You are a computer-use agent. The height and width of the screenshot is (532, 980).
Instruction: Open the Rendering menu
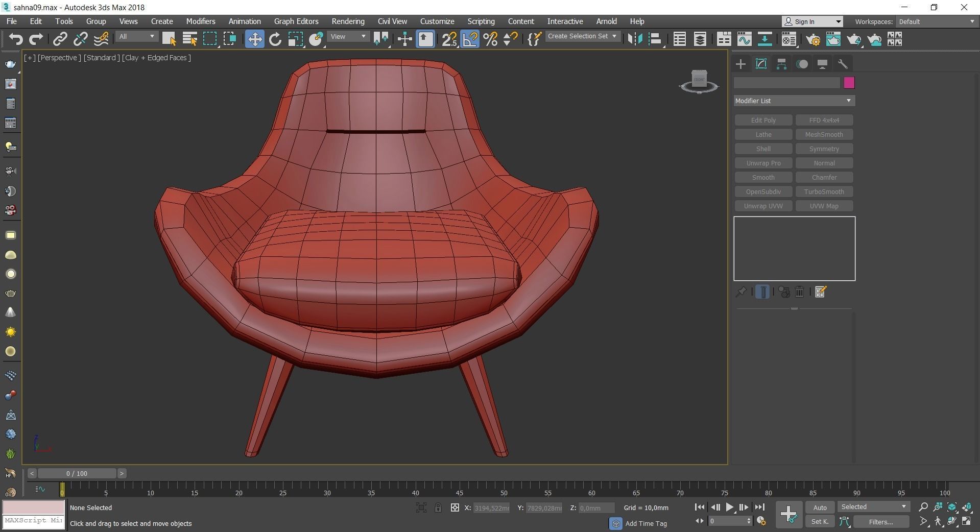click(348, 21)
